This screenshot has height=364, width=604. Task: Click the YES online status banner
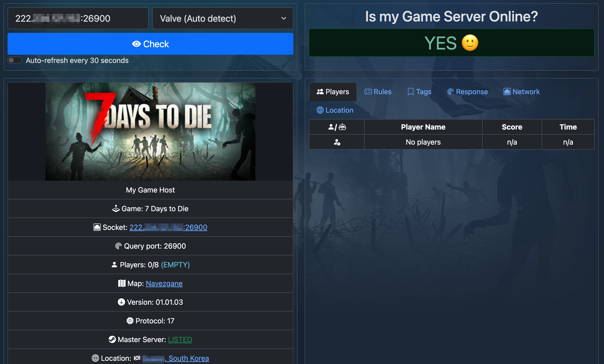pyautogui.click(x=452, y=43)
